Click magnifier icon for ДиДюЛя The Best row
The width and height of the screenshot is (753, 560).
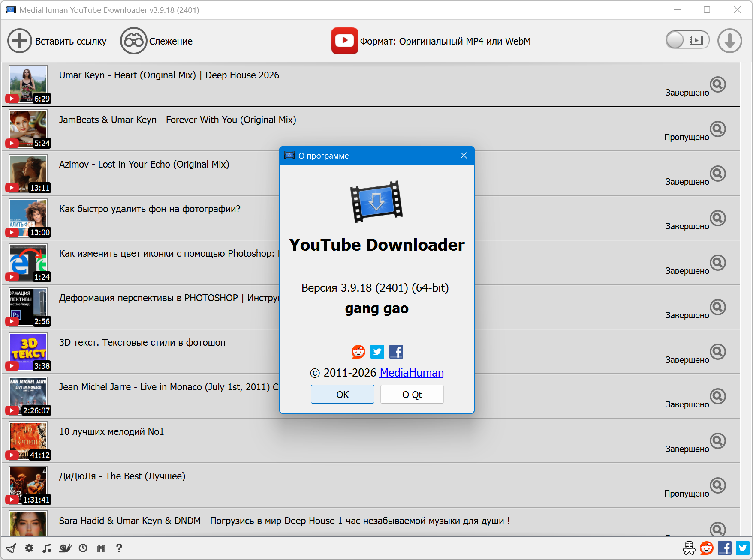point(717,485)
